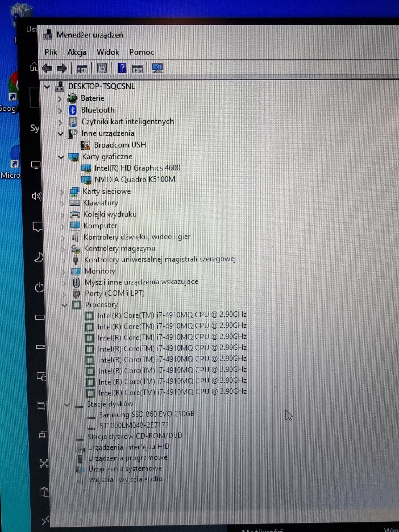Screen dimensions: 399x532
Task: Select Urządzenia programowe category
Action: pyautogui.click(x=128, y=458)
